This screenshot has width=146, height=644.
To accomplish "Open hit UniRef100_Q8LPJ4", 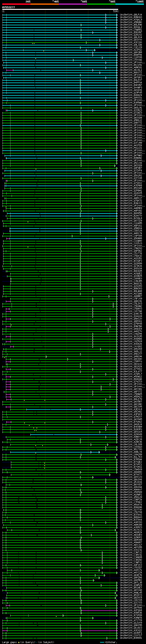I will click(131, 15).
